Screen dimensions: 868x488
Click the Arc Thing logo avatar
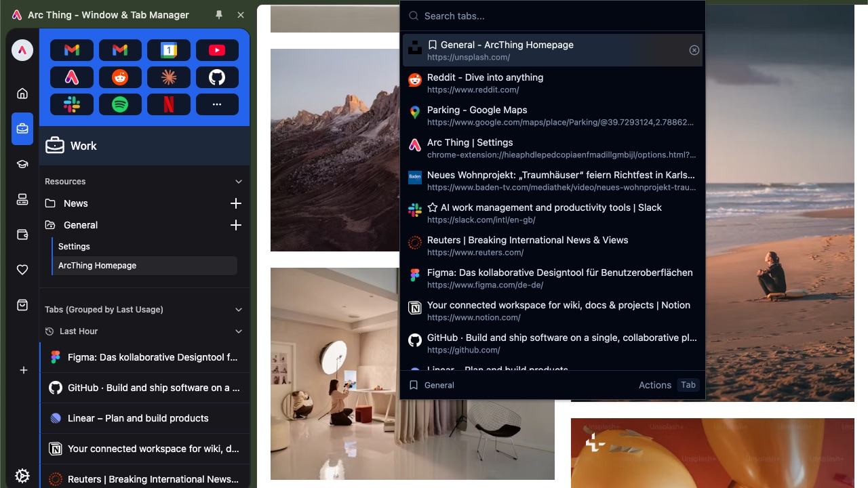22,50
